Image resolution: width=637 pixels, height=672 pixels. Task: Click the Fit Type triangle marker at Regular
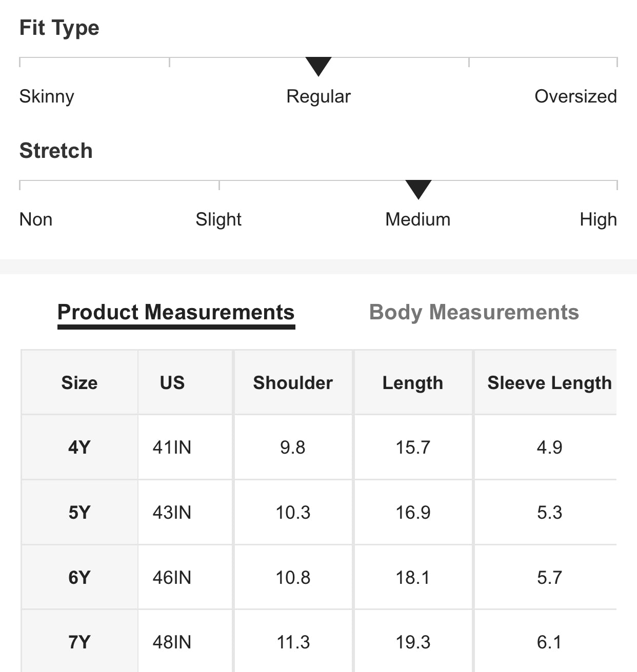(318, 66)
